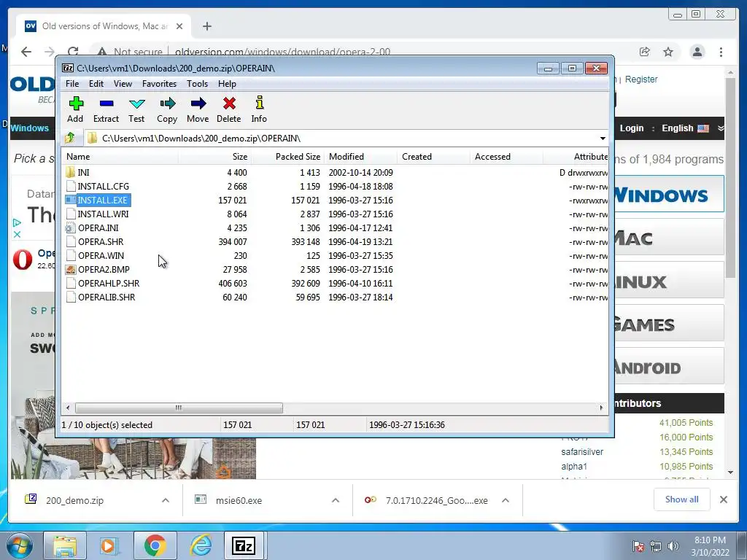Select the INI folder icon
This screenshot has height=560, width=747.
71,172
